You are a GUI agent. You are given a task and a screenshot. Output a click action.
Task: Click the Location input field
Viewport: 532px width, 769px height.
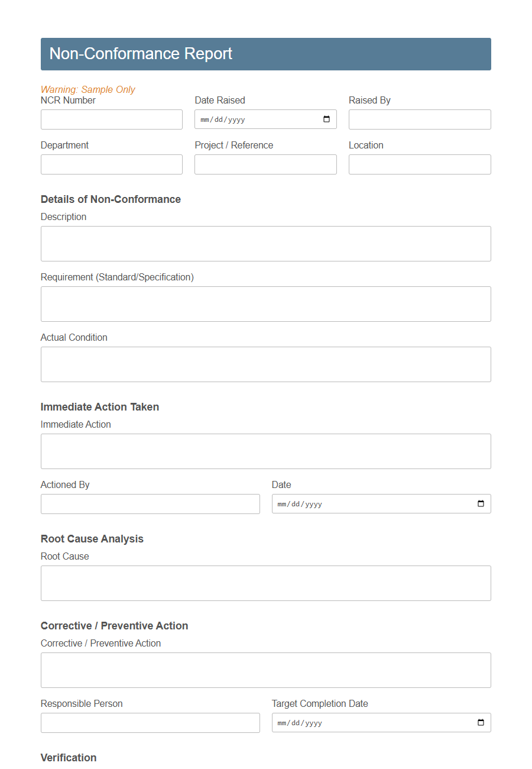coord(420,164)
